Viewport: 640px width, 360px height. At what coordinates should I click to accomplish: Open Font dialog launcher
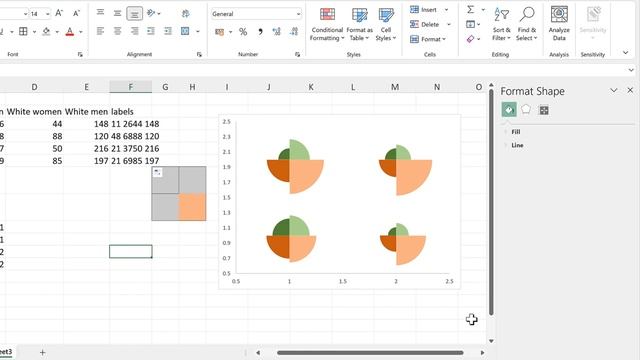pyautogui.click(x=80, y=54)
